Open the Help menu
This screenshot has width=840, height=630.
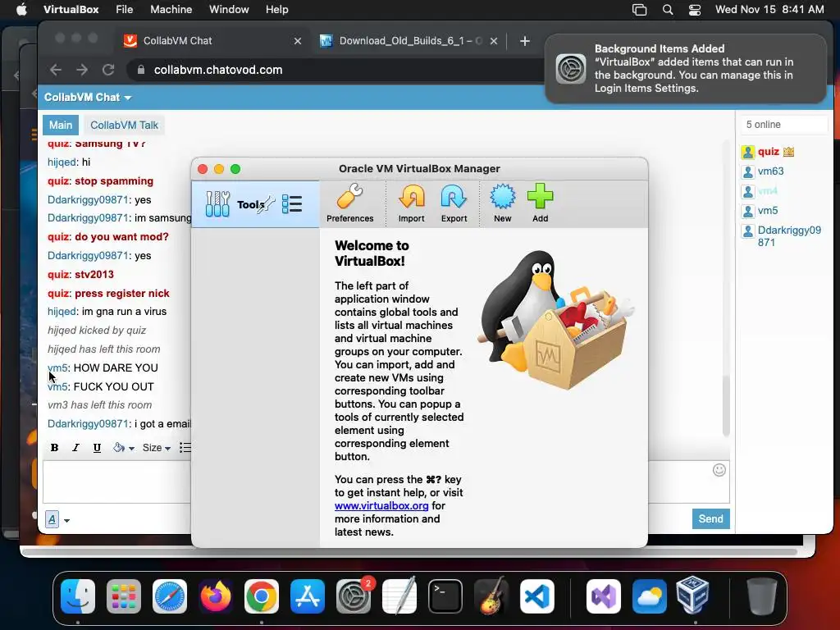click(x=277, y=10)
